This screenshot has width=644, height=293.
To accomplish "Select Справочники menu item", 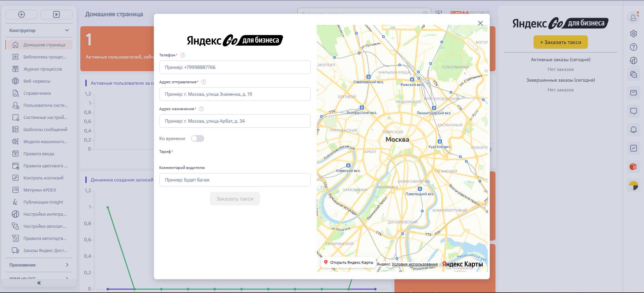I will tap(37, 93).
